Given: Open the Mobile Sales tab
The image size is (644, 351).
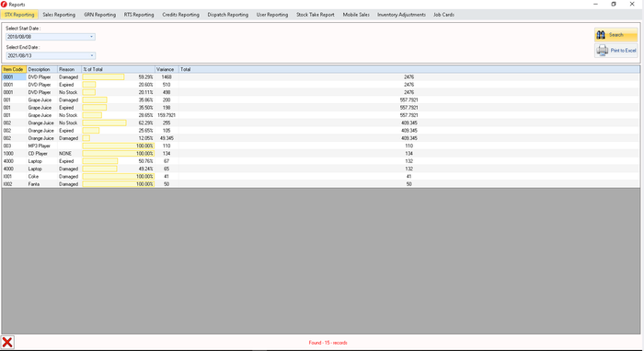Looking at the screenshot, I should [x=356, y=15].
